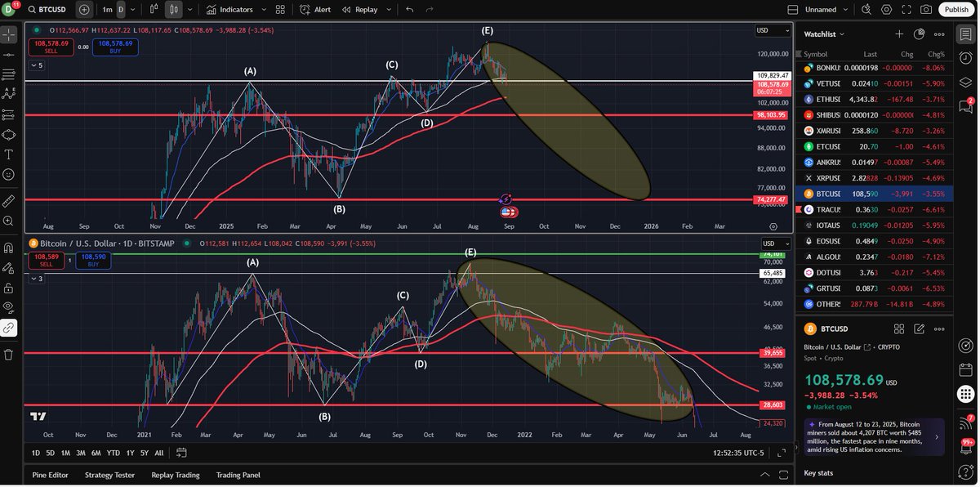Collapse the bottom panel chevron
The image size is (980, 487).
tap(764, 475)
